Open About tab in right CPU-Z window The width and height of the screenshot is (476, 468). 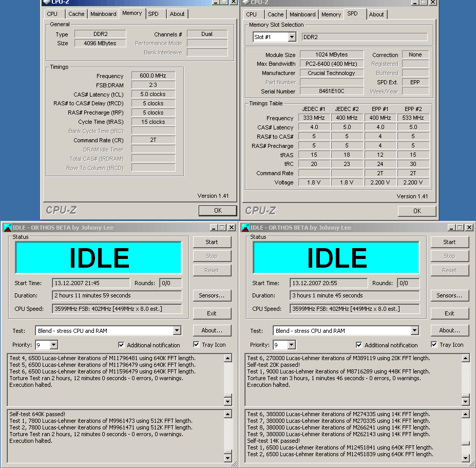(376, 14)
